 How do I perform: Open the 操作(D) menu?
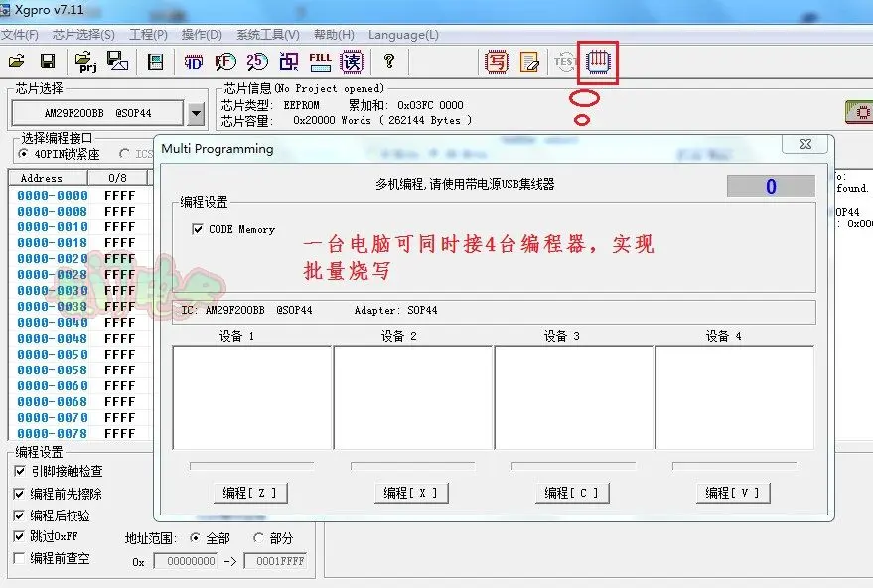click(202, 35)
